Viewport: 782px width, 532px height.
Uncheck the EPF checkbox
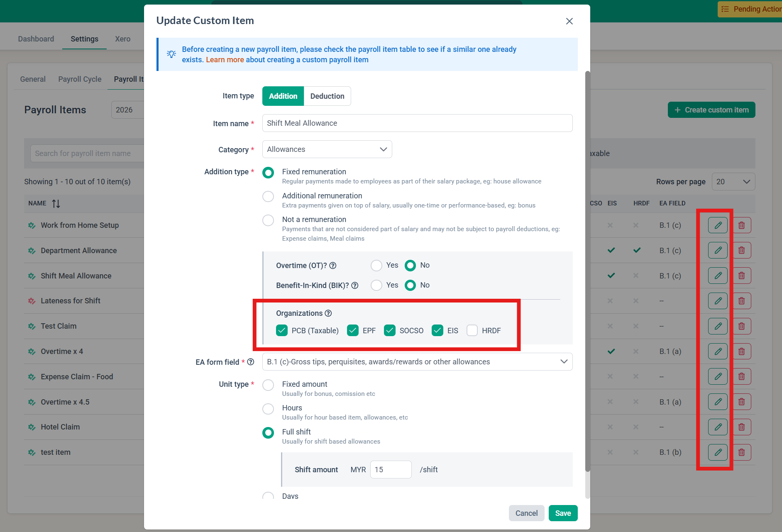pyautogui.click(x=353, y=330)
